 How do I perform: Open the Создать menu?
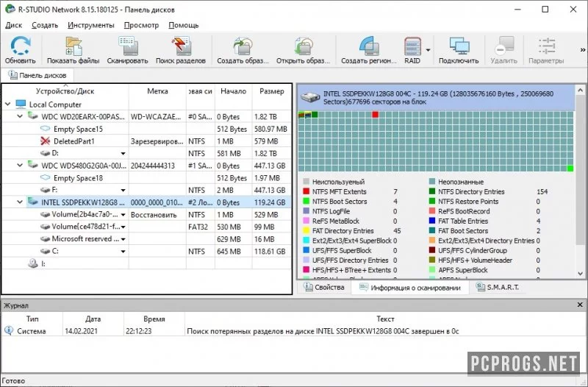coord(45,25)
